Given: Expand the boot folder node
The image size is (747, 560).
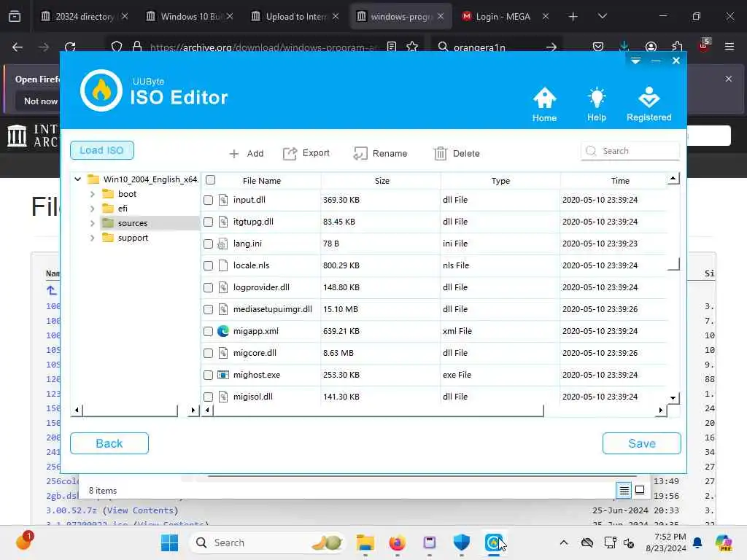Looking at the screenshot, I should coord(93,194).
